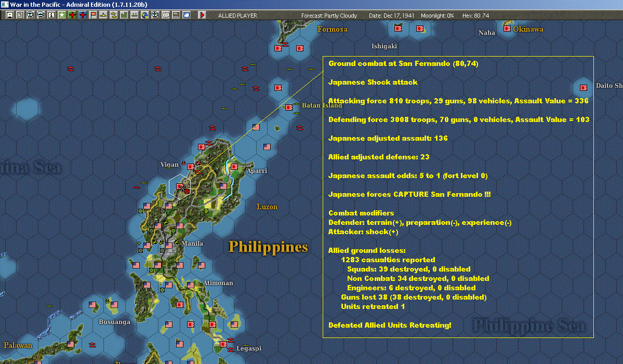This screenshot has height=364, width=623.
Task: Click the white star on green icon
Action: coord(62,15)
